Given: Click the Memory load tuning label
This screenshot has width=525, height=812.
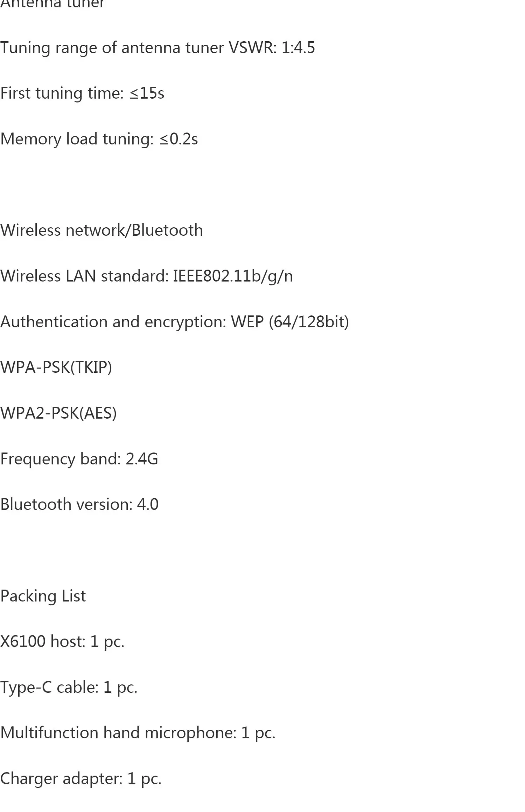Looking at the screenshot, I should point(77,139).
